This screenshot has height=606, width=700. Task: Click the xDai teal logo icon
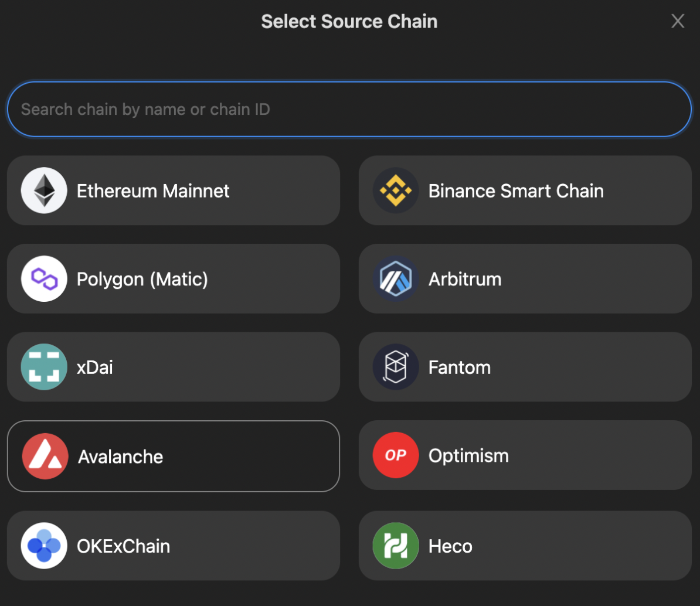[44, 367]
